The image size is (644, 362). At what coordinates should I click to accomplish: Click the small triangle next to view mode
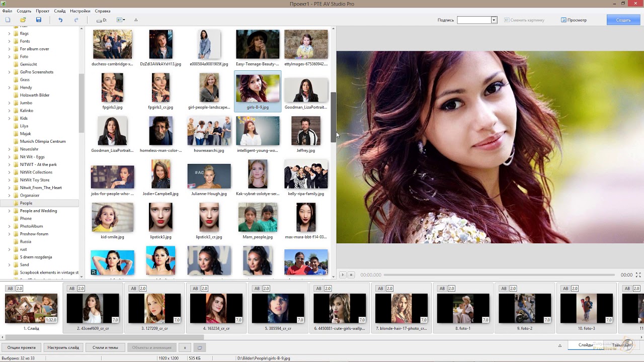136,20
